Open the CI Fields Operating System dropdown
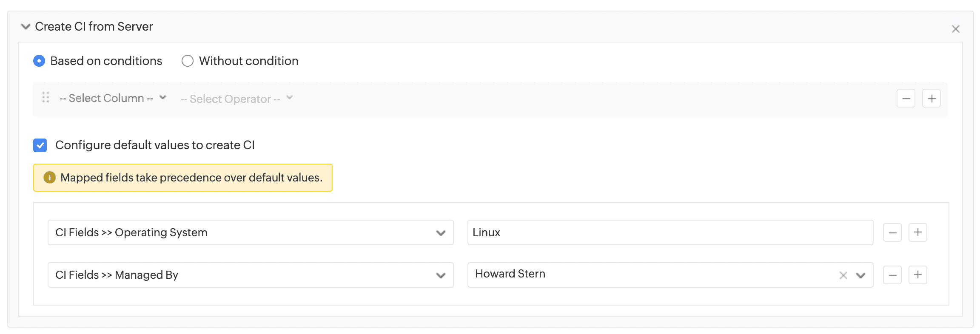 251,232
